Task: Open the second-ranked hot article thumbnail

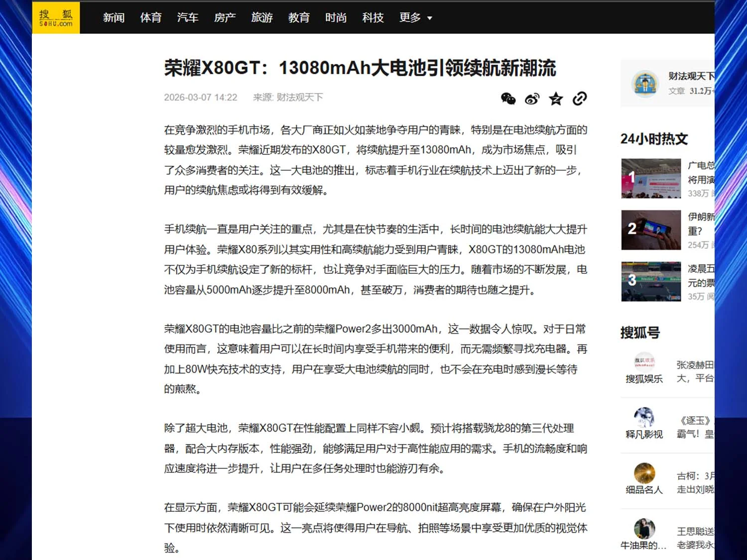Action: pos(651,230)
